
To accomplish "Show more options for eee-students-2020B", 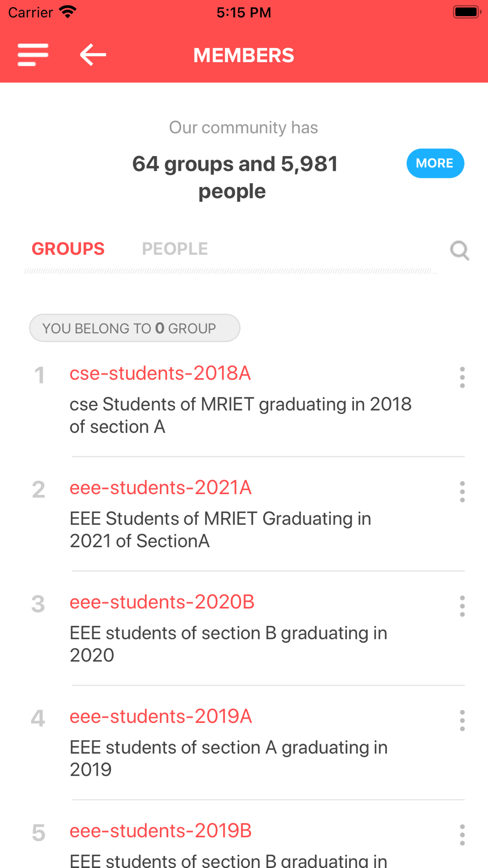I will click(462, 606).
